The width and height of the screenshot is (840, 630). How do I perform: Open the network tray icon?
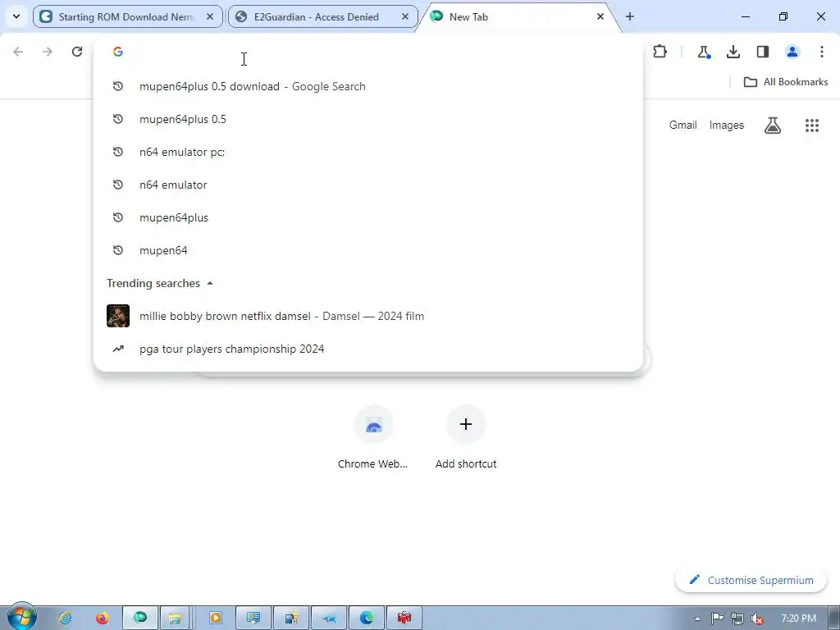pyautogui.click(x=737, y=619)
